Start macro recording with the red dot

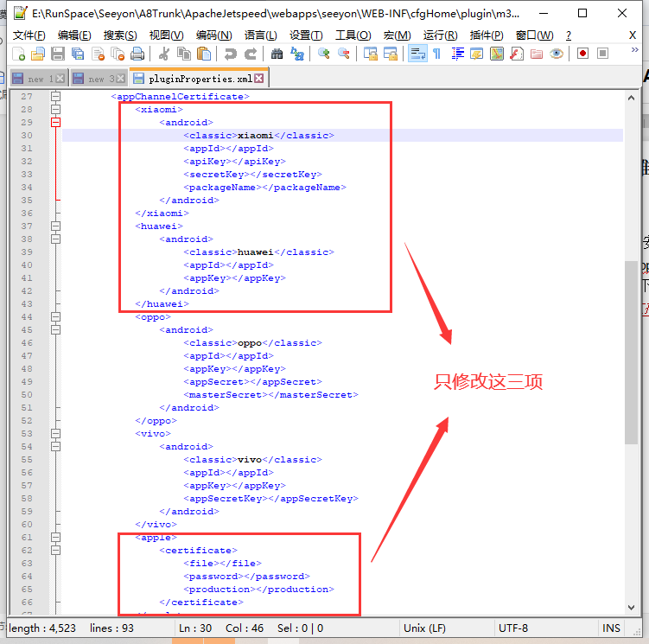582,54
